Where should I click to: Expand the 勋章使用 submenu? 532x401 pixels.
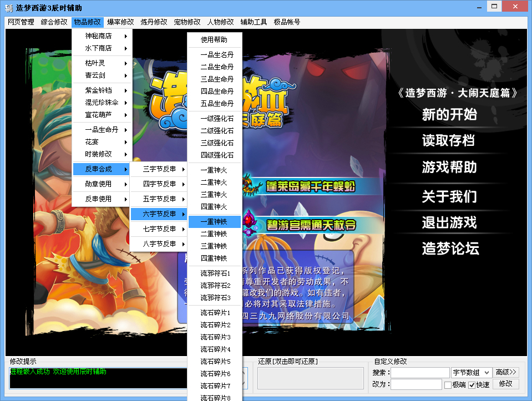click(x=102, y=184)
